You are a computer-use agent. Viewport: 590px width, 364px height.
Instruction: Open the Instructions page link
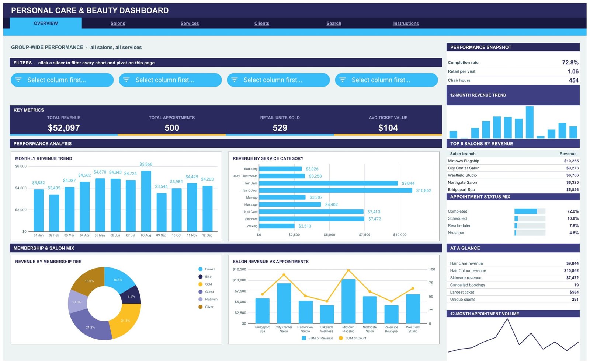coord(406,23)
